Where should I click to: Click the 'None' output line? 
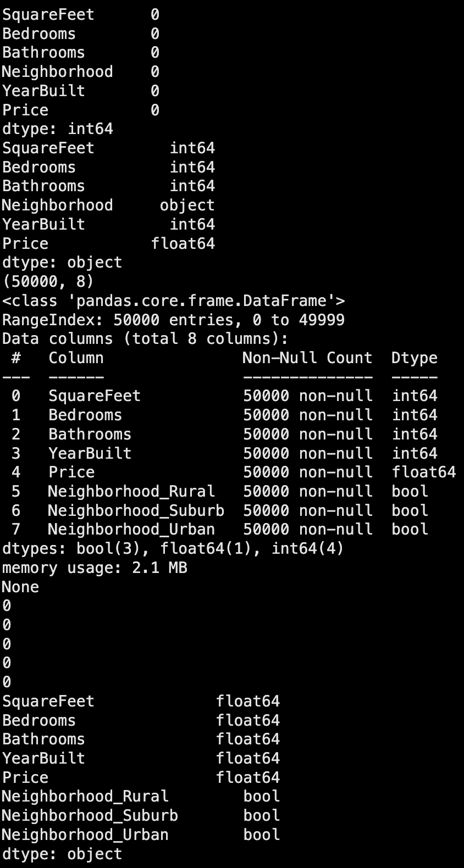(20, 587)
